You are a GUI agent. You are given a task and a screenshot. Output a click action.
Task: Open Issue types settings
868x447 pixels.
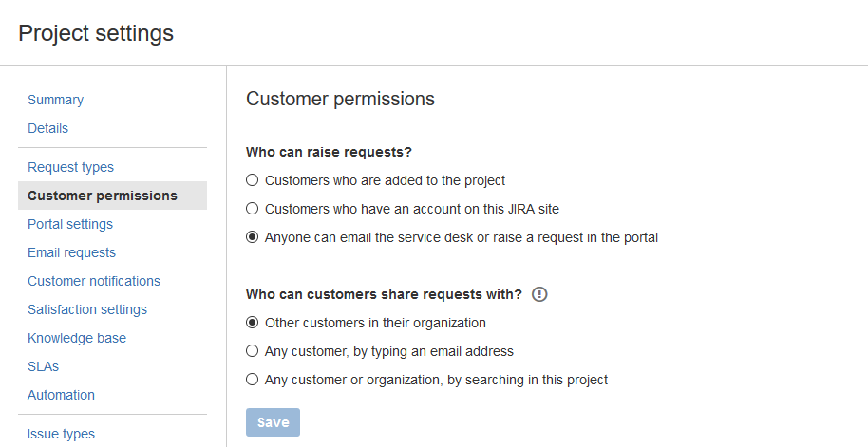pos(62,434)
